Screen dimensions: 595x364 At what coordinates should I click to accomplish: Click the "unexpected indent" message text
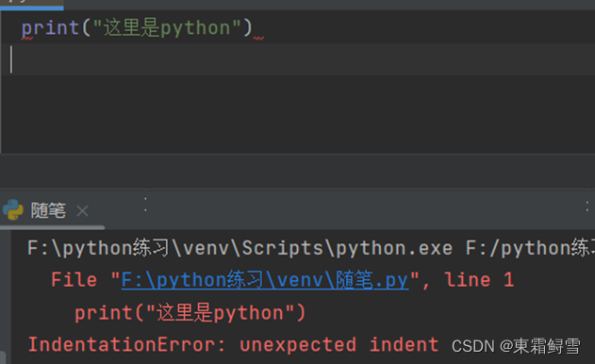point(339,344)
